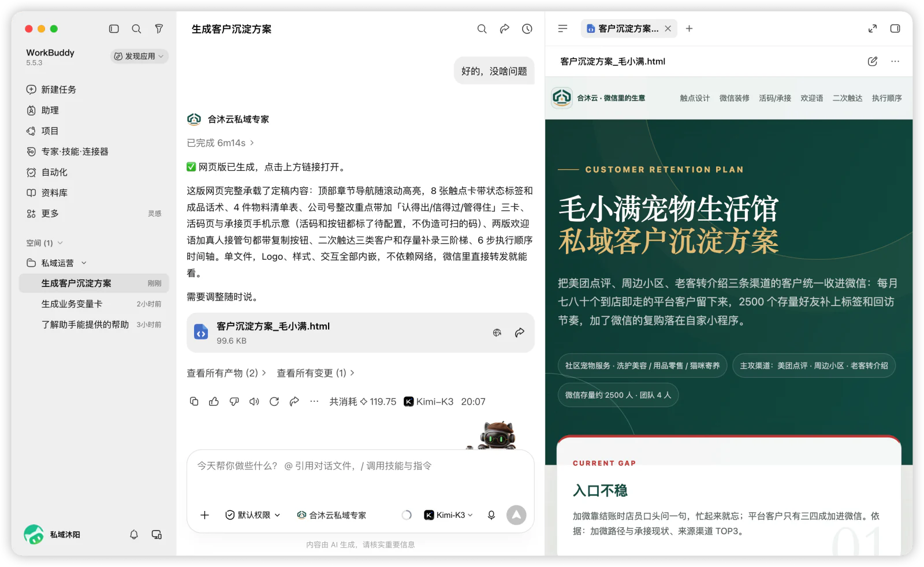Open the chat windows icon beside bell
The image size is (924, 567).
157,535
